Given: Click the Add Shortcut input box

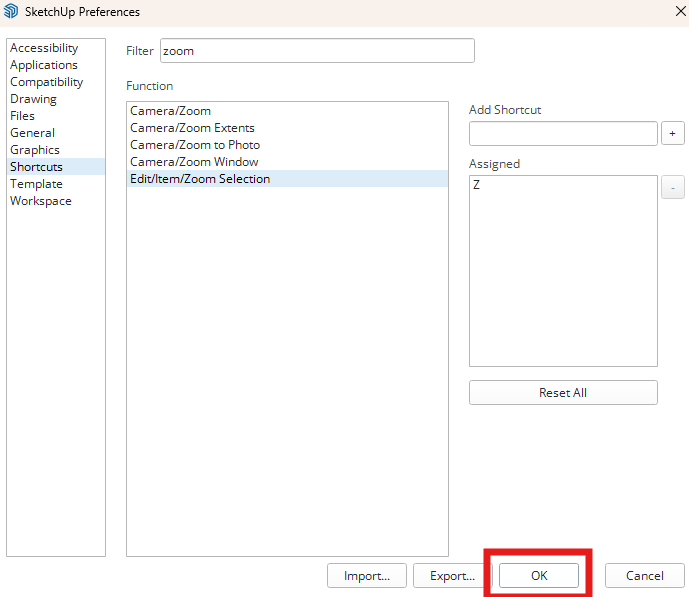Looking at the screenshot, I should pos(563,134).
